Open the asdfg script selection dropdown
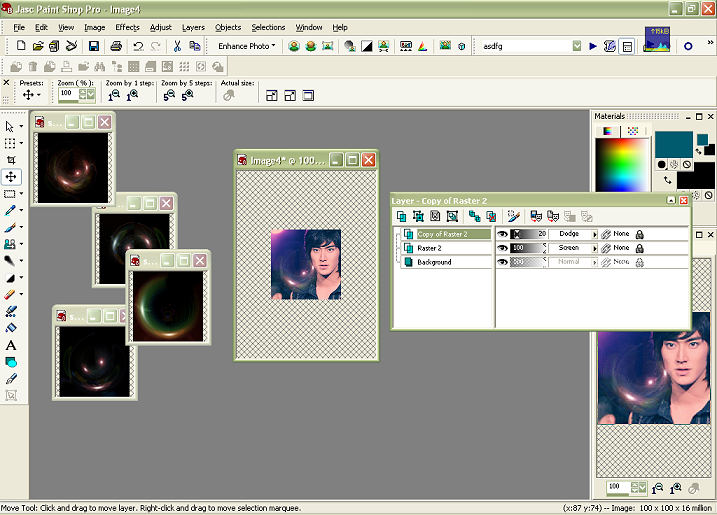717x515 pixels. [577, 46]
